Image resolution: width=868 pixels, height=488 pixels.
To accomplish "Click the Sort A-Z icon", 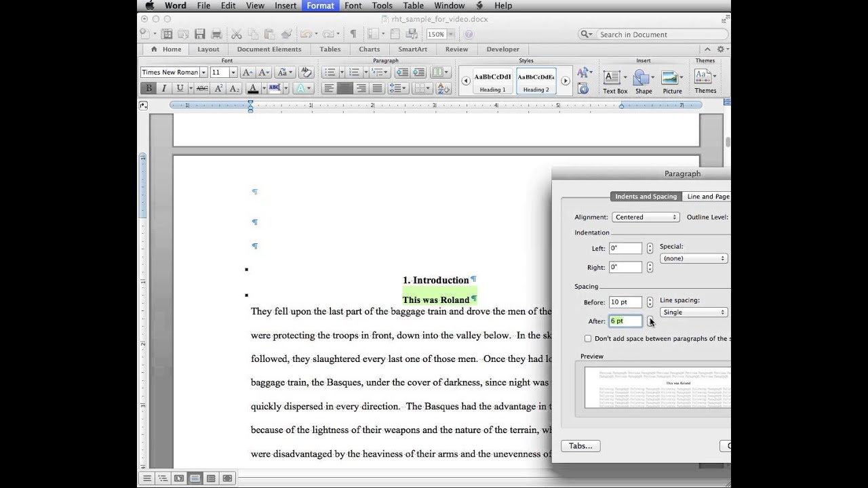I will (x=443, y=88).
